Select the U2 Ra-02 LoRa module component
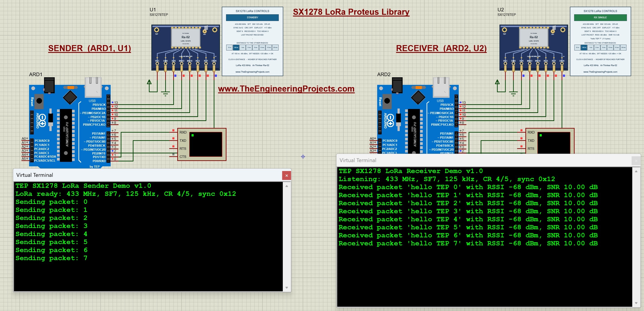Image resolution: width=644 pixels, height=311 pixels. tap(534, 47)
